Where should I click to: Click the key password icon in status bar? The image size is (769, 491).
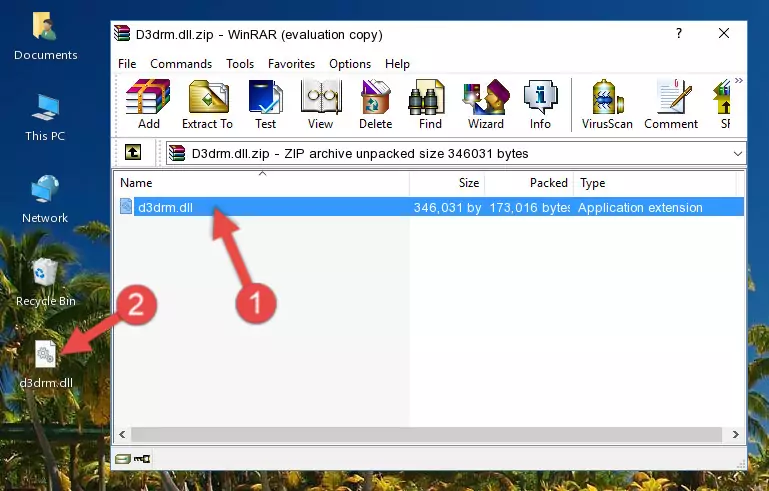point(142,459)
